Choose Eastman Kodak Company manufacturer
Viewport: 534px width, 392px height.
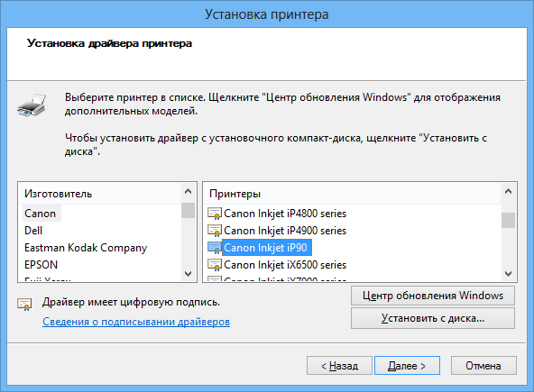[x=86, y=248]
